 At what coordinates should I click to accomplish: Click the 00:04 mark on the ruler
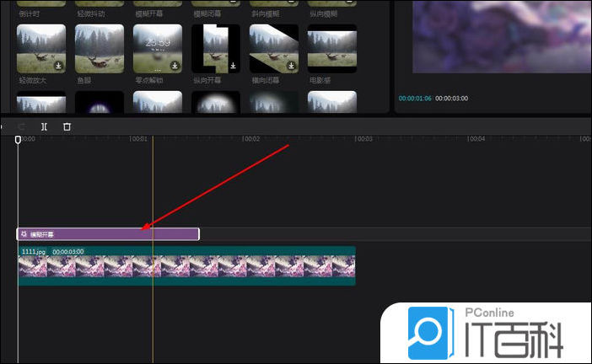coord(476,139)
